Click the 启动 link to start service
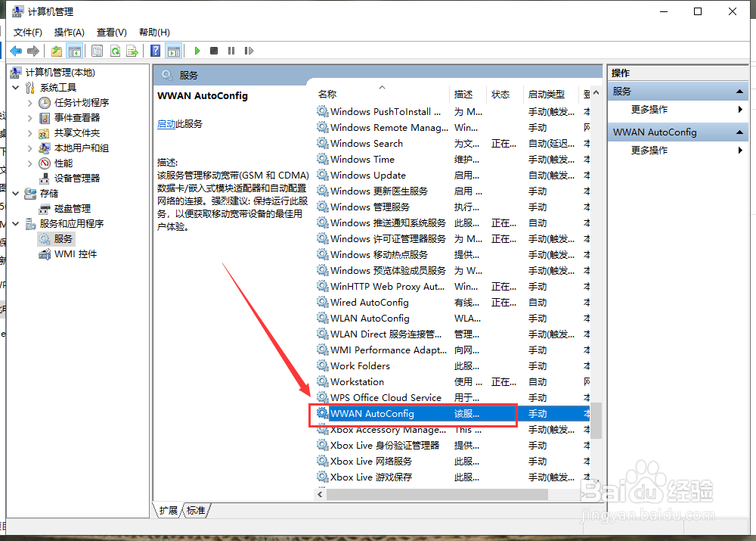The height and width of the screenshot is (541, 756). (166, 124)
